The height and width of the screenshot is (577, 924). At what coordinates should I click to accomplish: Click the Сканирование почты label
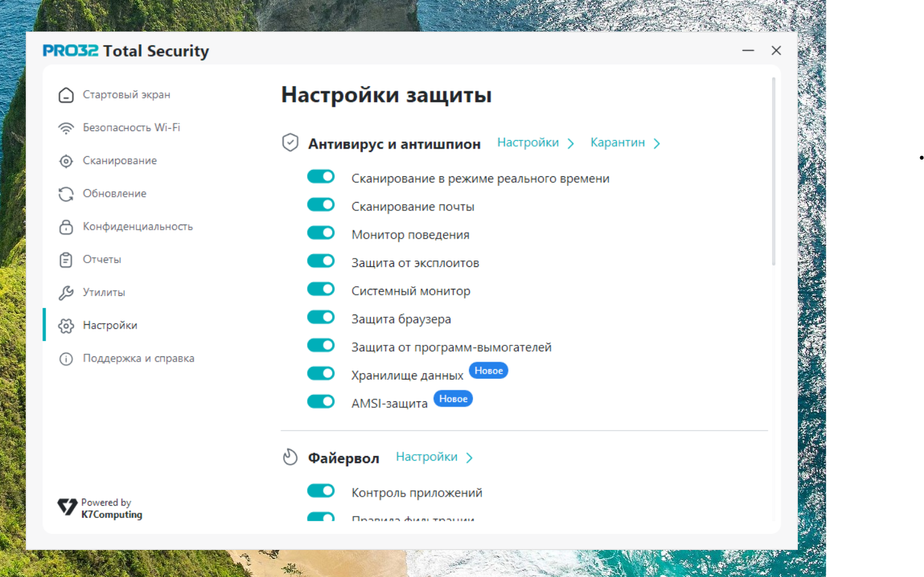pyautogui.click(x=412, y=206)
